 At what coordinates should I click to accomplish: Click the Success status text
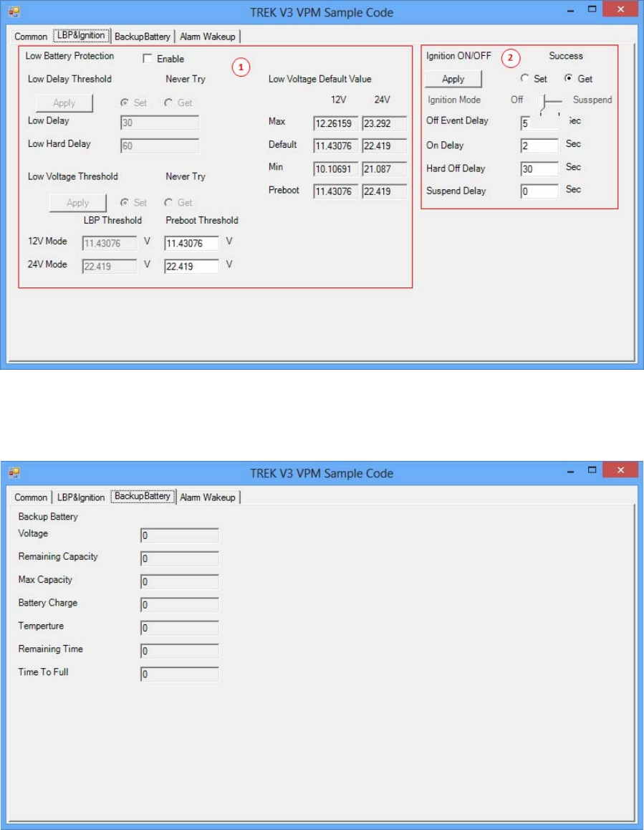[x=566, y=56]
